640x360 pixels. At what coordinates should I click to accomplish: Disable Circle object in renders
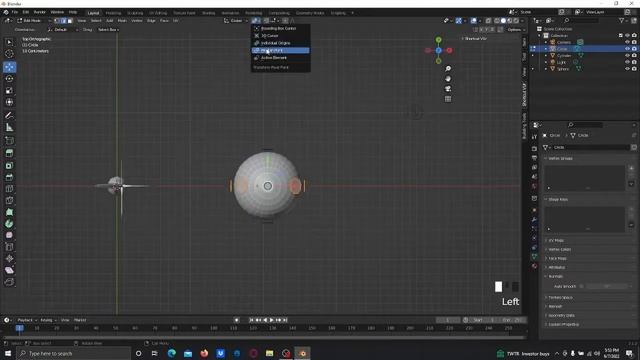pos(634,49)
